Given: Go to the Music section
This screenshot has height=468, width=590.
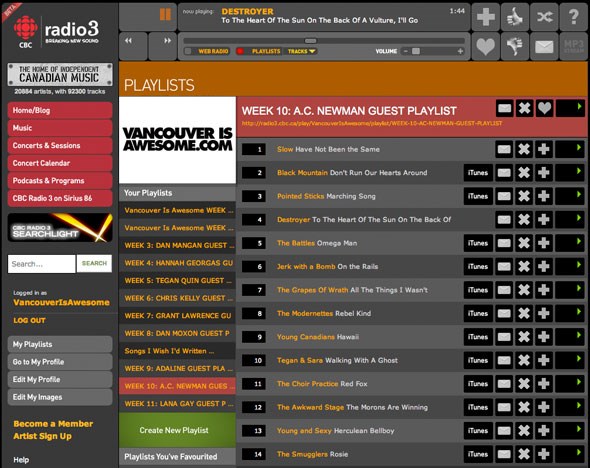Looking at the screenshot, I should click(60, 128).
